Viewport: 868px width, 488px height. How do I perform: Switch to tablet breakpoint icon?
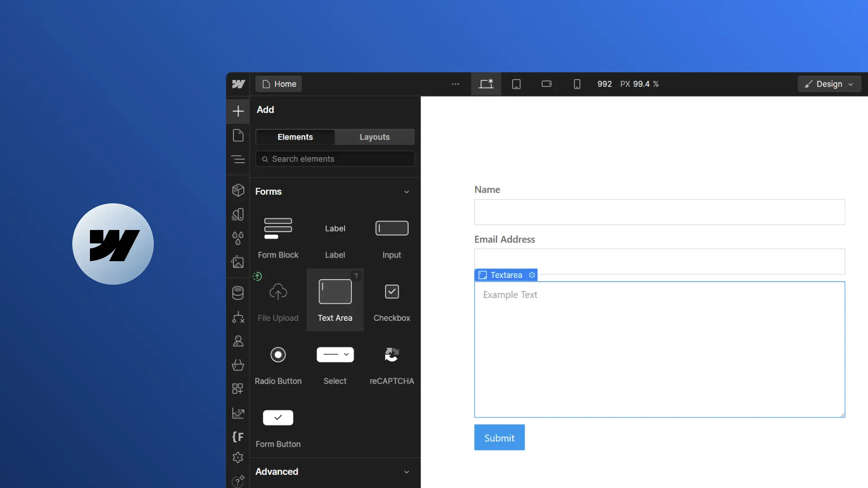point(516,84)
